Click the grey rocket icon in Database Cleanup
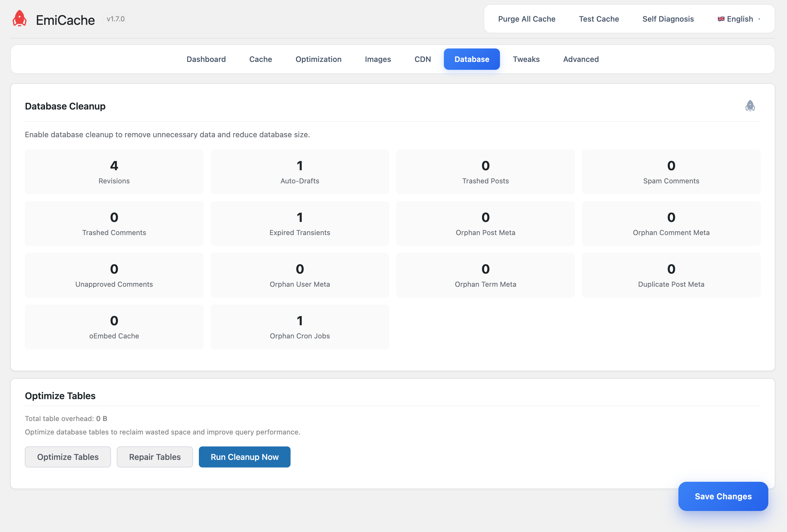 point(750,106)
